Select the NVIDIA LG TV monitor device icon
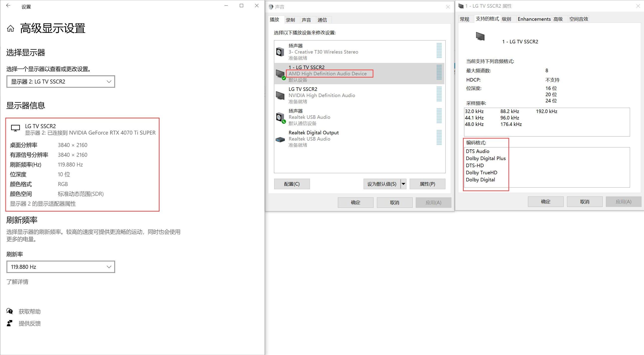Viewport: 644px width, 355px height. [280, 95]
